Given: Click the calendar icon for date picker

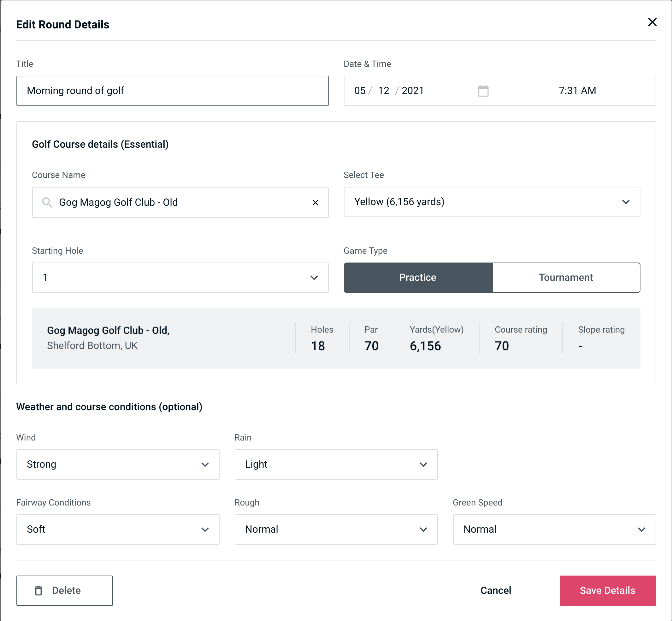Looking at the screenshot, I should tap(483, 91).
